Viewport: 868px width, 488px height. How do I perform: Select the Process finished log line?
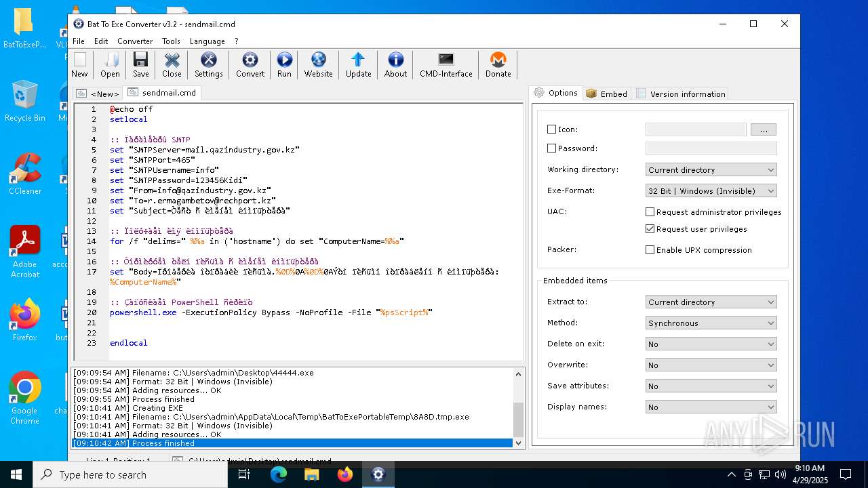292,443
